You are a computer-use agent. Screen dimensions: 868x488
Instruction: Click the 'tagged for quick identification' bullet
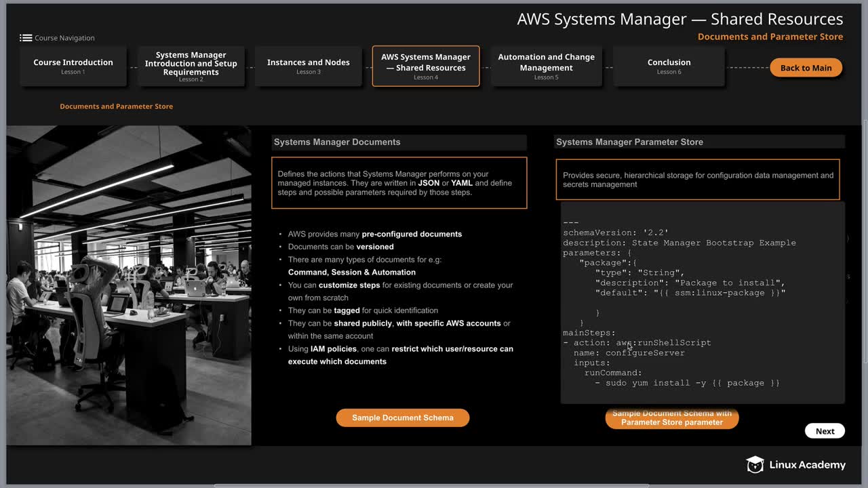click(363, 310)
